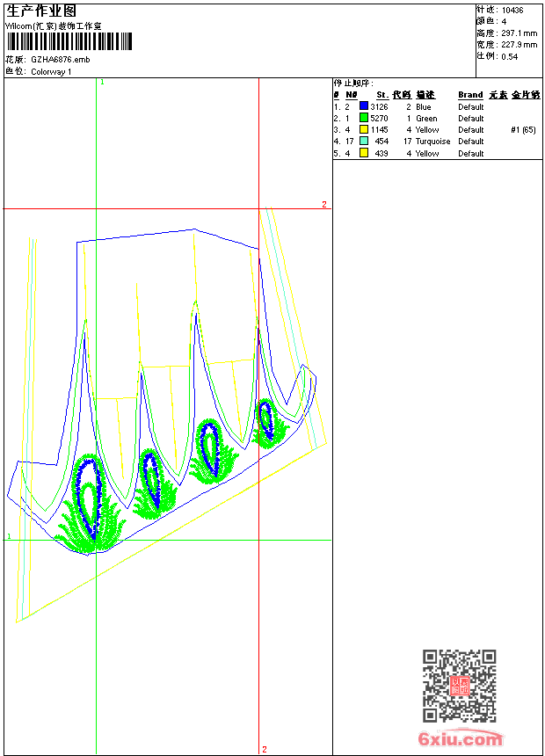Click the Brand column header
545x756 pixels.
pyautogui.click(x=470, y=95)
